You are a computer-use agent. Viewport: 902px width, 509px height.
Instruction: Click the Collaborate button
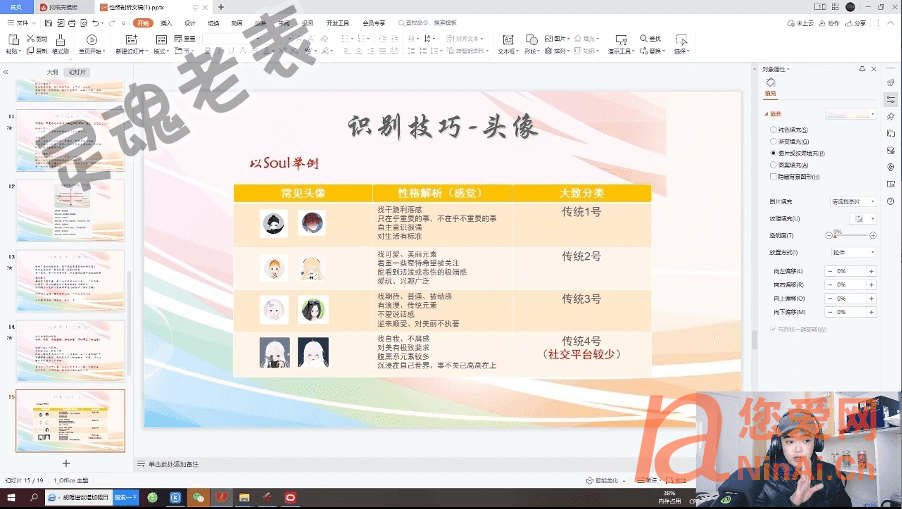point(829,23)
